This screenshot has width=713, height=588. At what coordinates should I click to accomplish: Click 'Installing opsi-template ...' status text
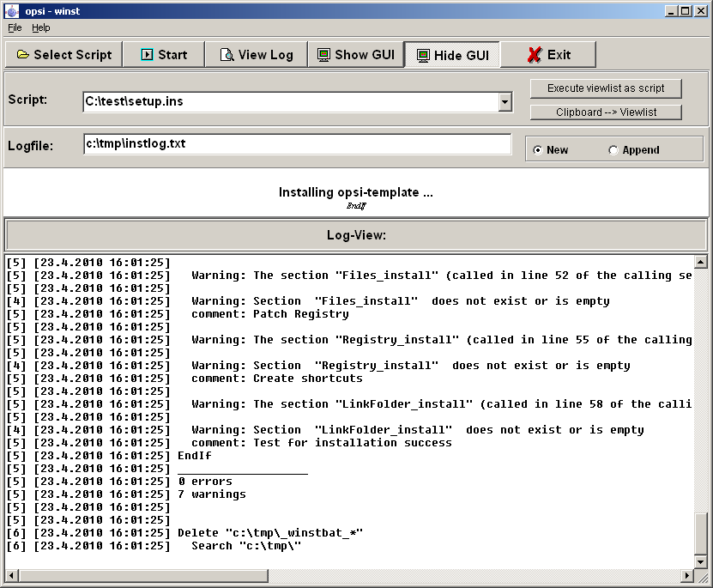pyautogui.click(x=355, y=192)
